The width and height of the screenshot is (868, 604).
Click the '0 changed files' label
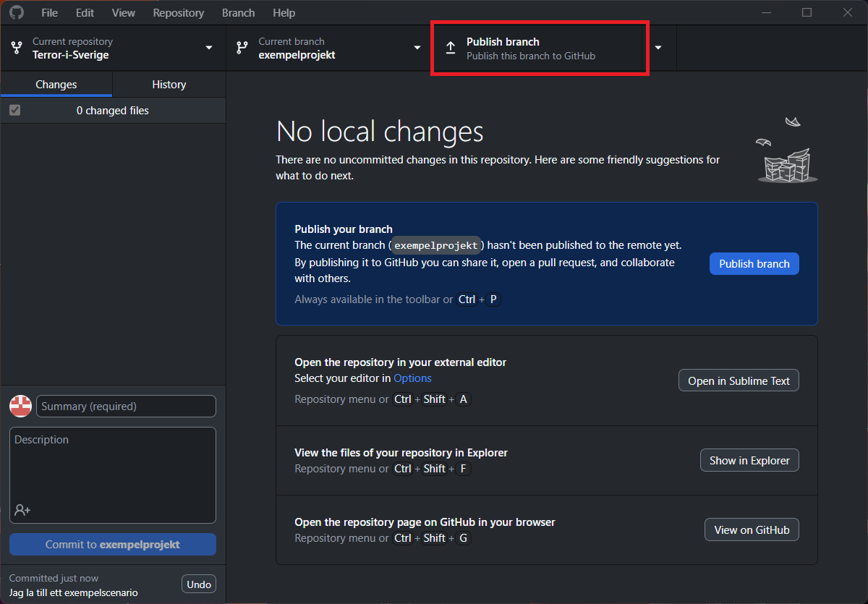[x=113, y=111]
